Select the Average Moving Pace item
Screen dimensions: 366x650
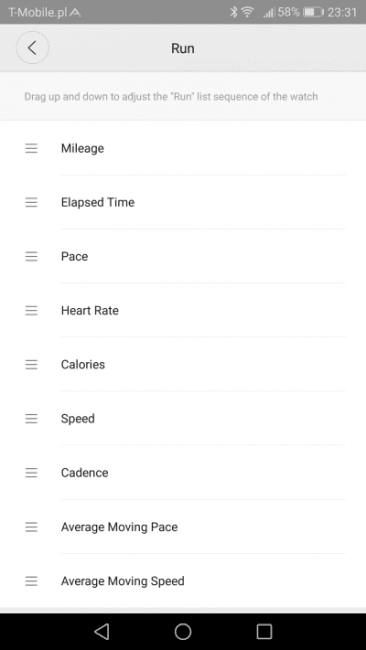point(183,527)
